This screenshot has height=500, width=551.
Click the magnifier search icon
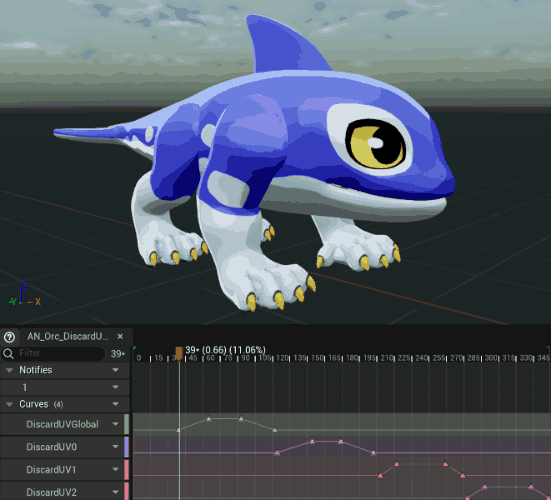click(8, 353)
